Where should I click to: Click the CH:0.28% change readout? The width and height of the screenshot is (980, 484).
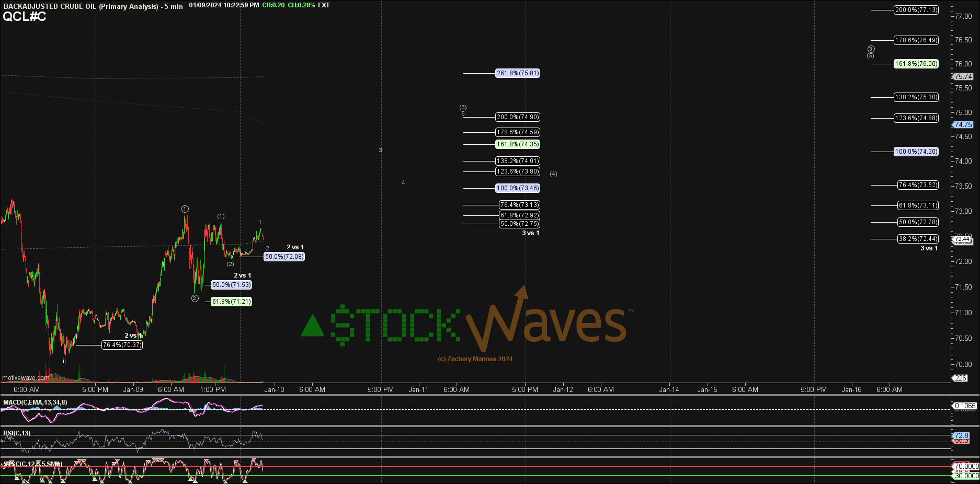point(302,5)
